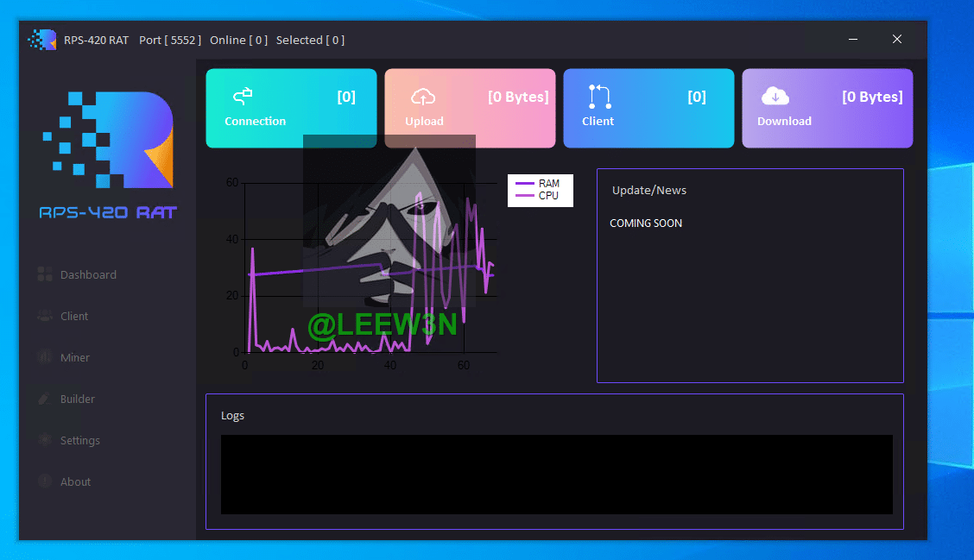This screenshot has width=974, height=560.
Task: Click the Client card's branch icon
Action: click(x=599, y=96)
